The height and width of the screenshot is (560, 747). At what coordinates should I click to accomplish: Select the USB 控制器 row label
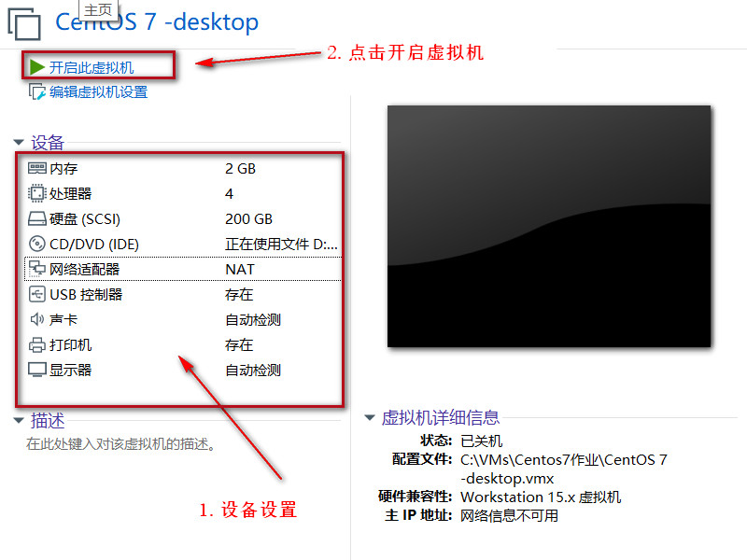tap(86, 295)
